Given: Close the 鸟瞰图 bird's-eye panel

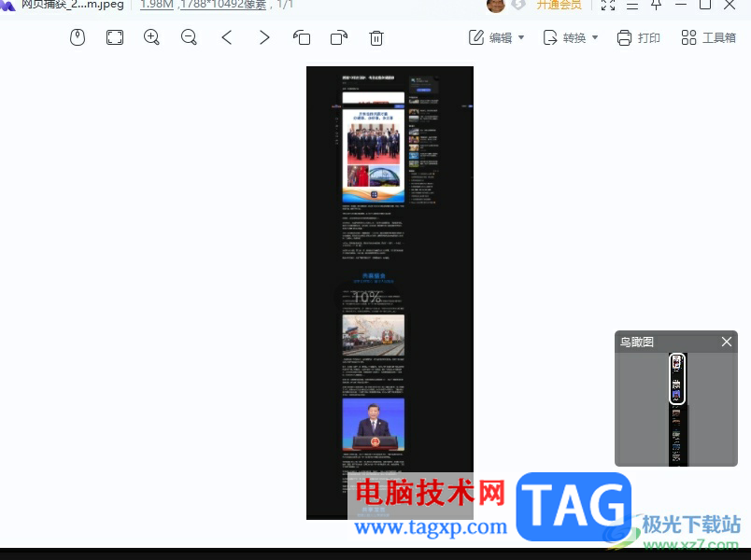Looking at the screenshot, I should [727, 342].
